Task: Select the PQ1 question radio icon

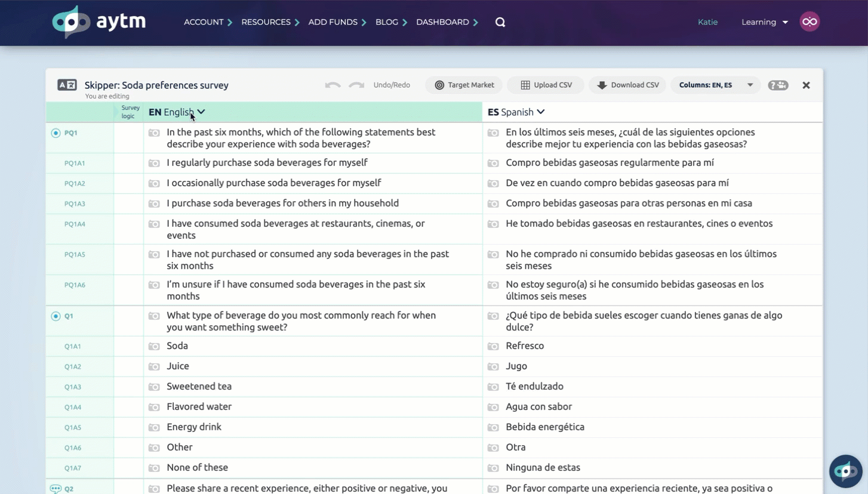Action: coord(56,133)
